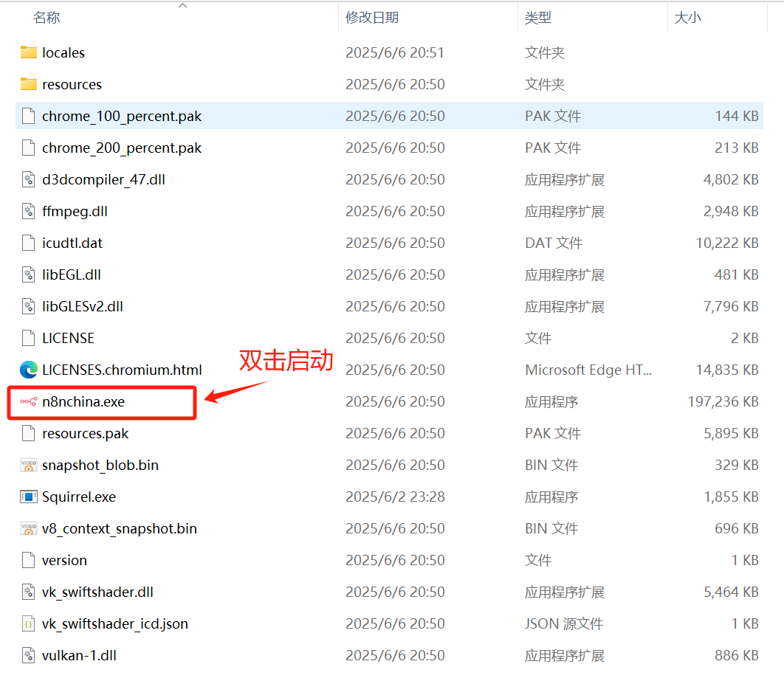Click the 886 KB size value

[737, 656]
